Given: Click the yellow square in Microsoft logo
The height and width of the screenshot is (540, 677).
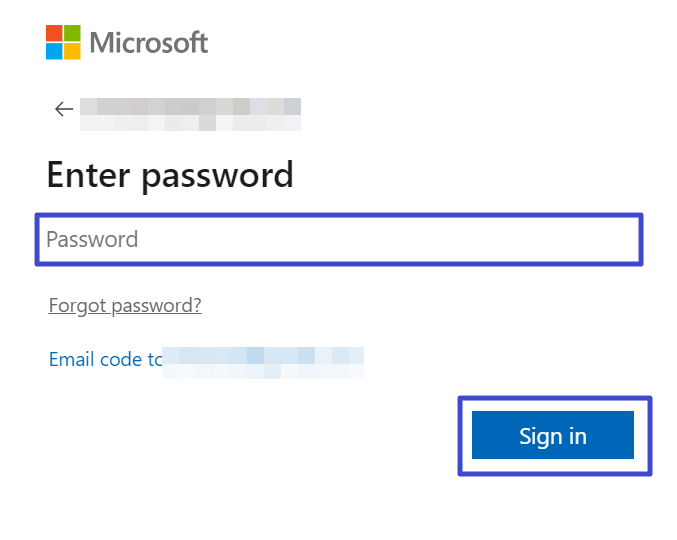Looking at the screenshot, I should (x=71, y=51).
